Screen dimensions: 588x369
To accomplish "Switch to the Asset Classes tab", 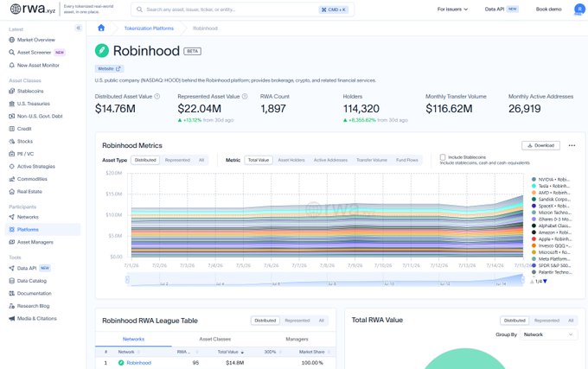I will click(x=214, y=339).
